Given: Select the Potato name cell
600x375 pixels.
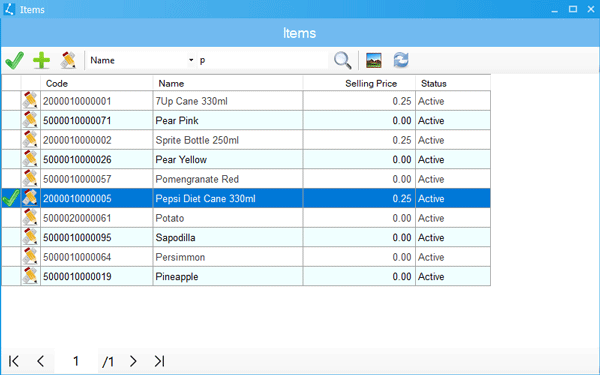Looking at the screenshot, I should pos(228,218).
